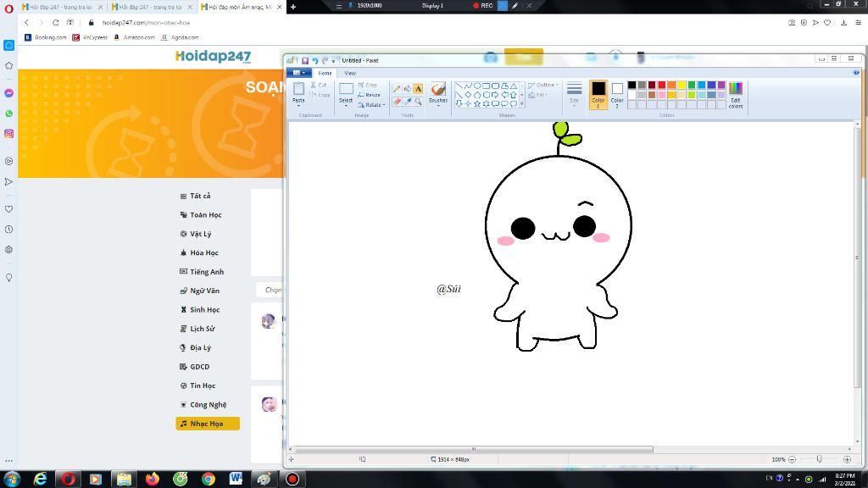Pick the red color from the palette
The image size is (868, 488).
point(661,85)
